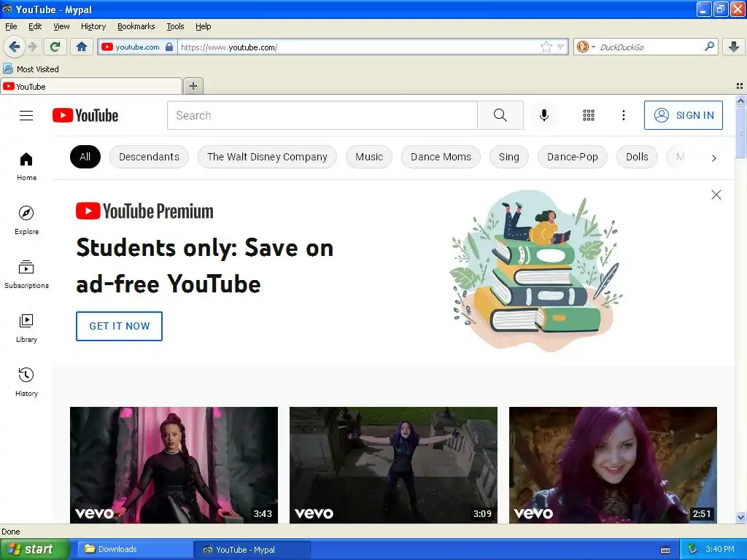Click the padlock site security icon

[x=169, y=47]
